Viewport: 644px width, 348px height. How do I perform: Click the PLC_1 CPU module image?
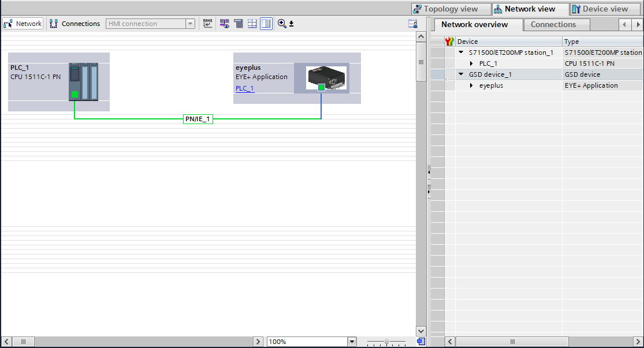[83, 81]
